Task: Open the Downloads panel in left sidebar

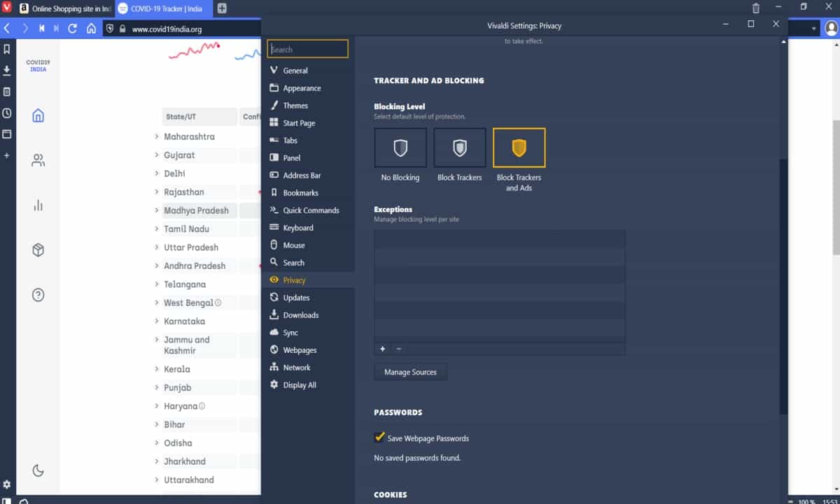Action: [7, 71]
